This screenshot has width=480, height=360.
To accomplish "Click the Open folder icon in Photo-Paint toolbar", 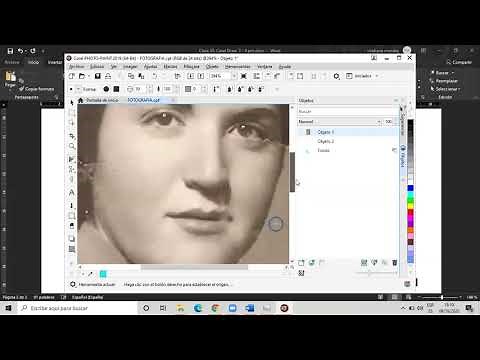I will pos(82,76).
